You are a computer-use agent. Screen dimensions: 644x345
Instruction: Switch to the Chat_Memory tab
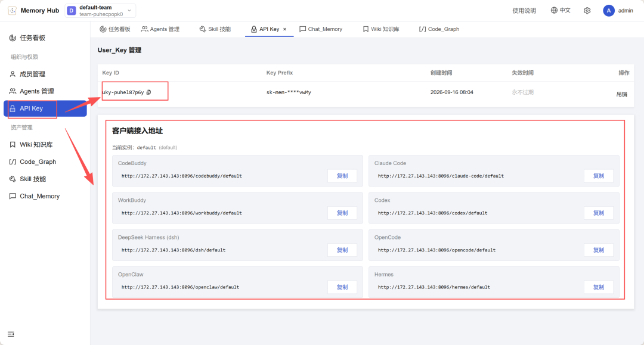pyautogui.click(x=321, y=29)
